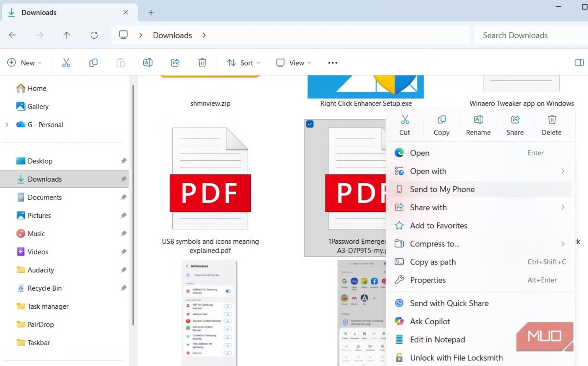Click the toolbar Share icon
This screenshot has height=366, width=588.
tap(175, 63)
